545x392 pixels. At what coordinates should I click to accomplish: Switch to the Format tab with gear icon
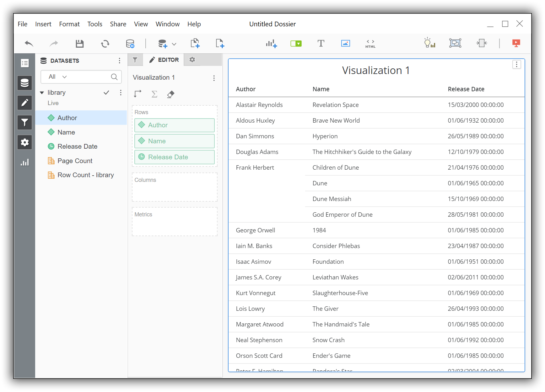(x=192, y=60)
